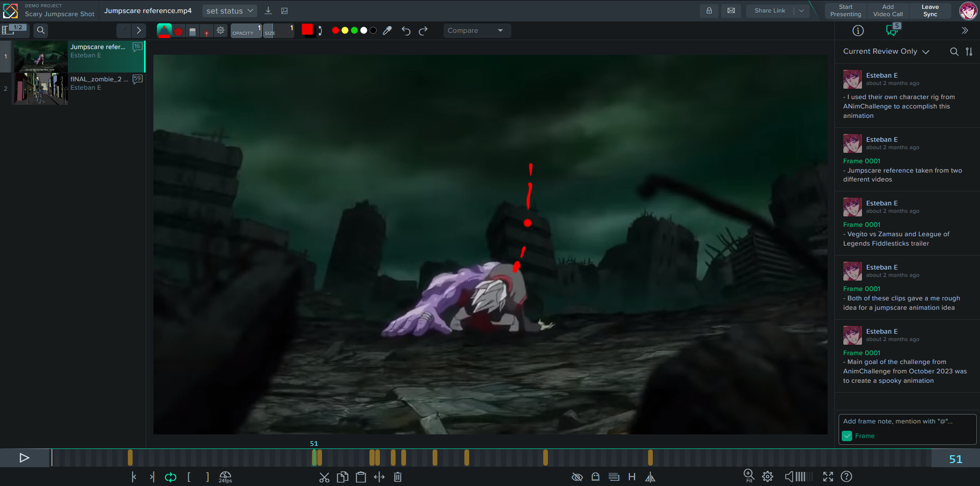Open the set status dropdown
The width and height of the screenshot is (980, 486).
[230, 10]
